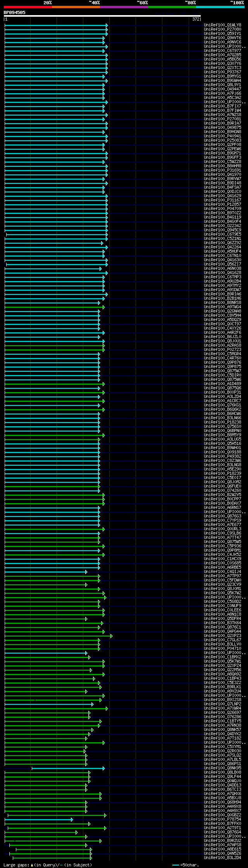The height and width of the screenshot is (868, 248).
Task: Select the UniRef100_B0XP31 label
Action: [222, 392]
